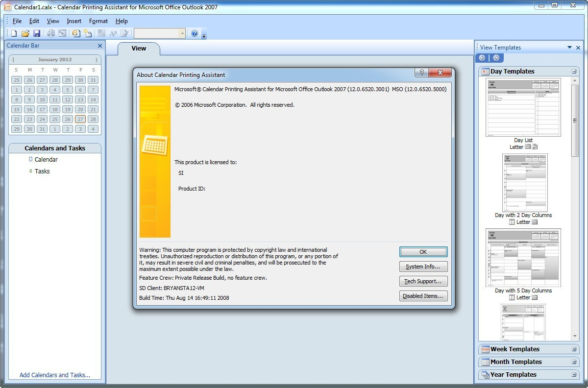The image size is (588, 388).
Task: Click the Print toolbar icon
Action: coord(51,33)
